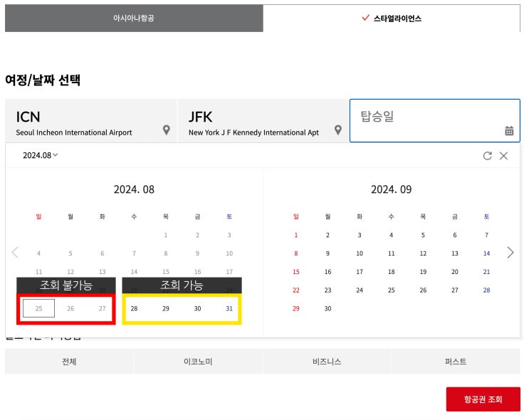The width and height of the screenshot is (529, 420).
Task: Select August 31 in the calendar
Action: [229, 308]
